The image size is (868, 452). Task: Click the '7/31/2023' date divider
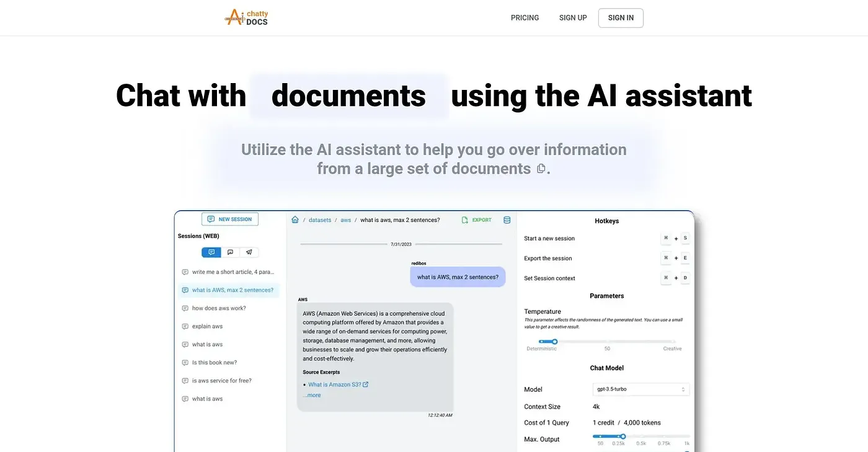click(401, 244)
